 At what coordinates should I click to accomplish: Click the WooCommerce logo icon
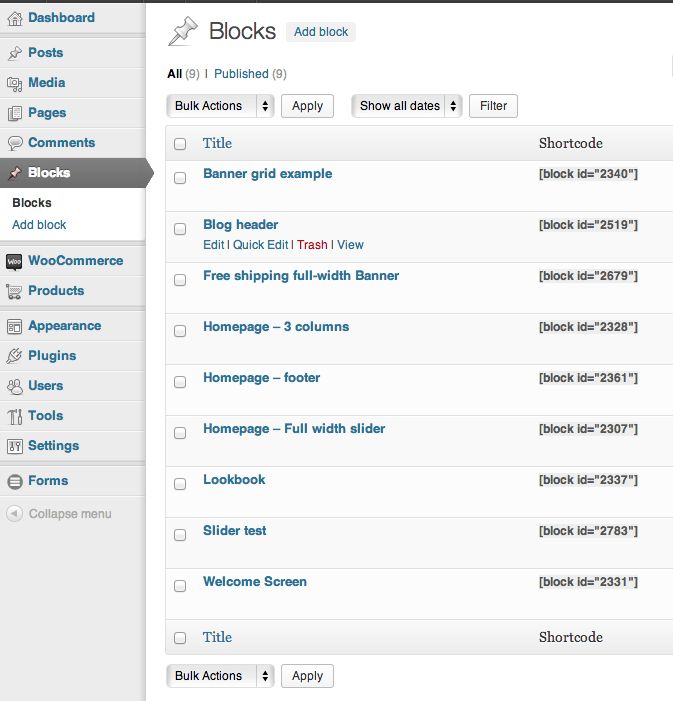click(14, 262)
